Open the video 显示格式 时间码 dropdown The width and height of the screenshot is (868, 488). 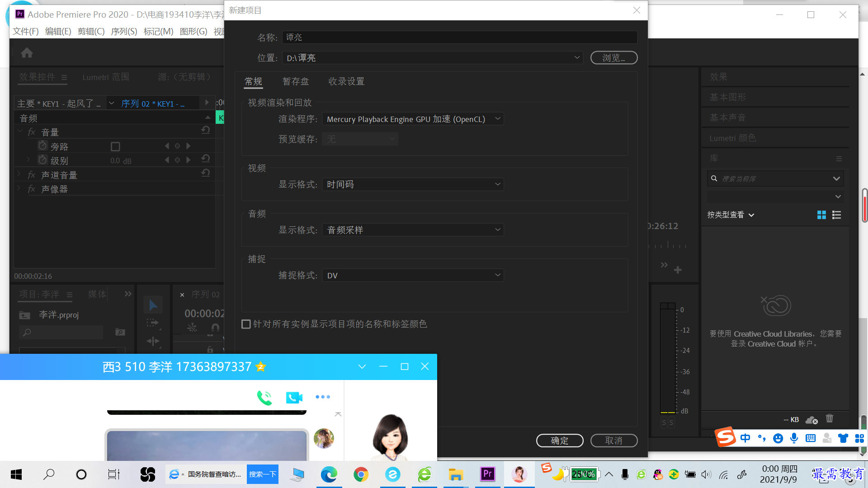click(413, 184)
